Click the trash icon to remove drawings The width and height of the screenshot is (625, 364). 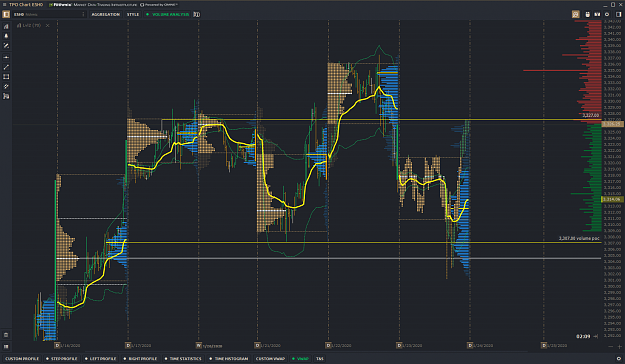pyautogui.click(x=6, y=335)
